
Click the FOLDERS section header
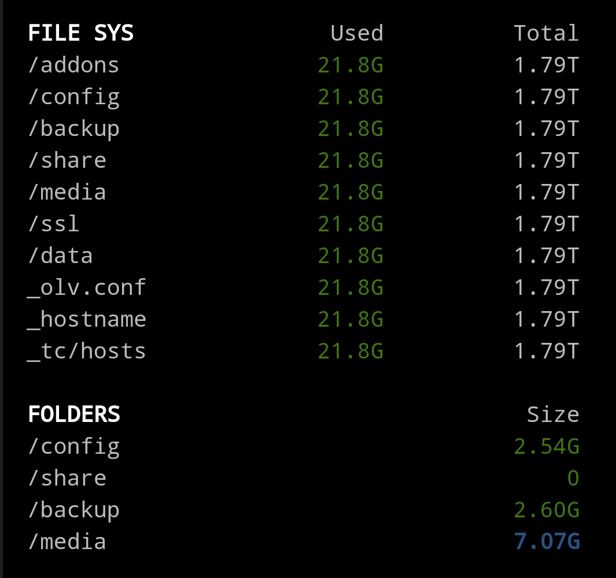tap(74, 414)
